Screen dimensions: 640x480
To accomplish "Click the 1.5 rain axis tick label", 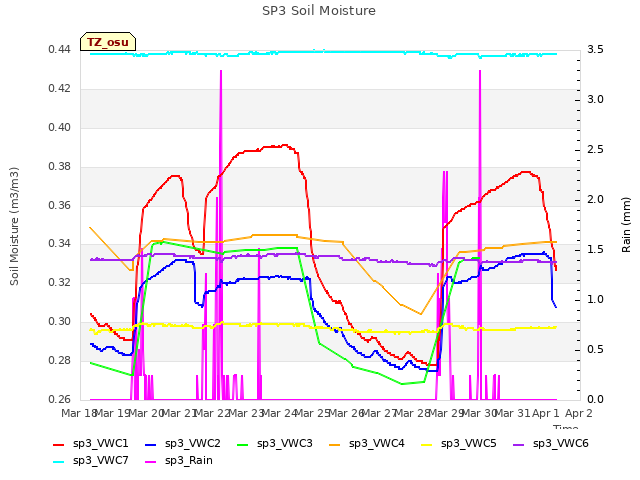I will [595, 249].
